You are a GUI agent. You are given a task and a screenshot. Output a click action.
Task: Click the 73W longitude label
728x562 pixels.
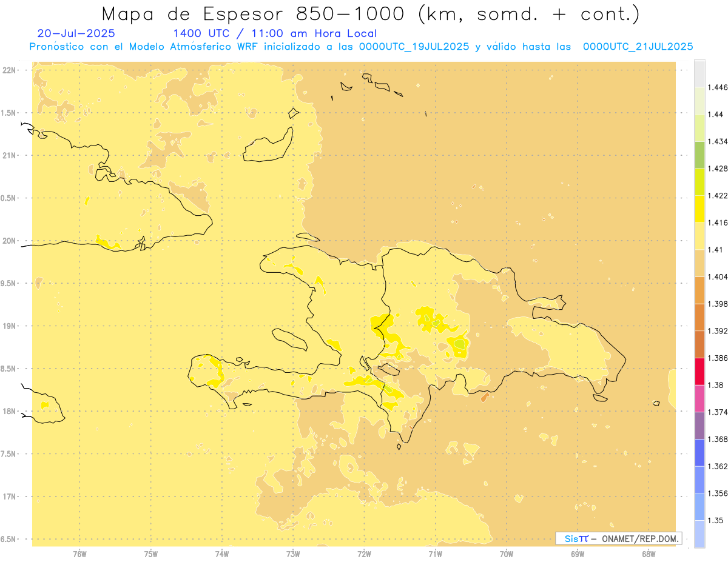point(293,554)
